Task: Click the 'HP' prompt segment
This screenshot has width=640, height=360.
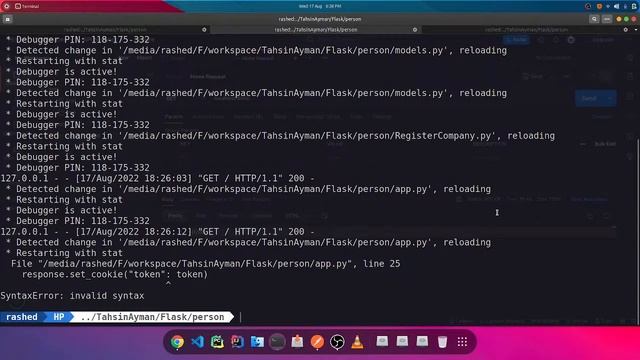Action: click(59, 317)
